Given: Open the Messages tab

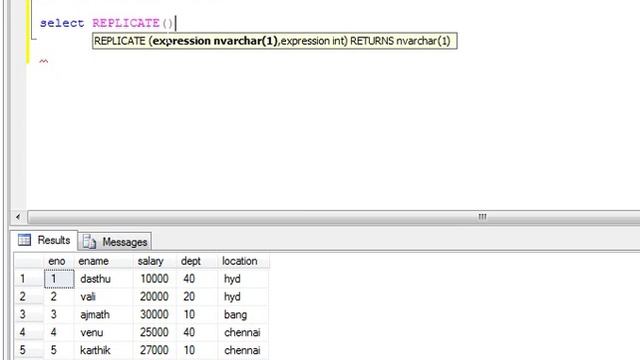Looking at the screenshot, I should (115, 242).
